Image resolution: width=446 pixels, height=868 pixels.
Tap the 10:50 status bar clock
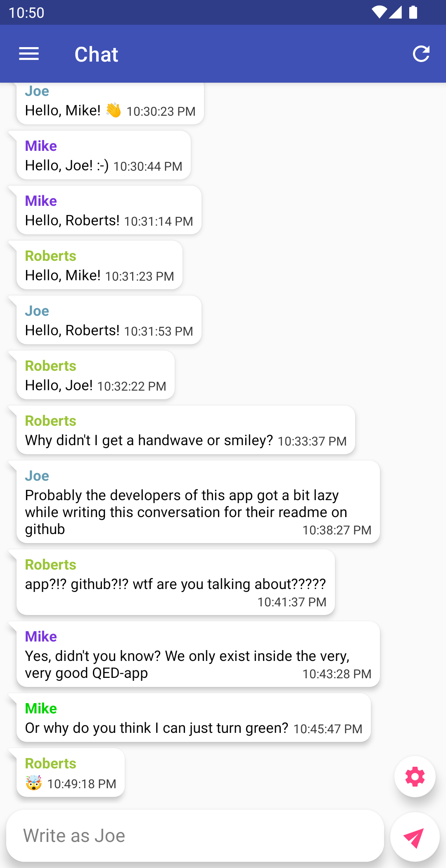(x=26, y=13)
